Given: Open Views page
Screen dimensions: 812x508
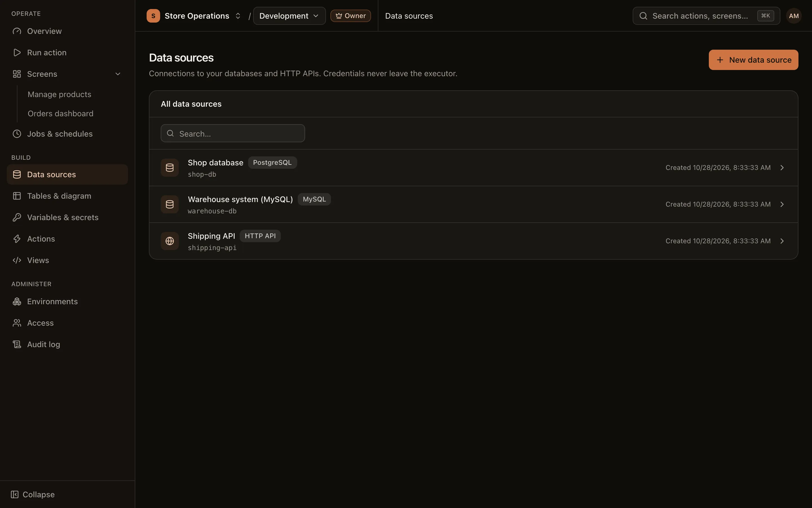Looking at the screenshot, I should 67,260.
